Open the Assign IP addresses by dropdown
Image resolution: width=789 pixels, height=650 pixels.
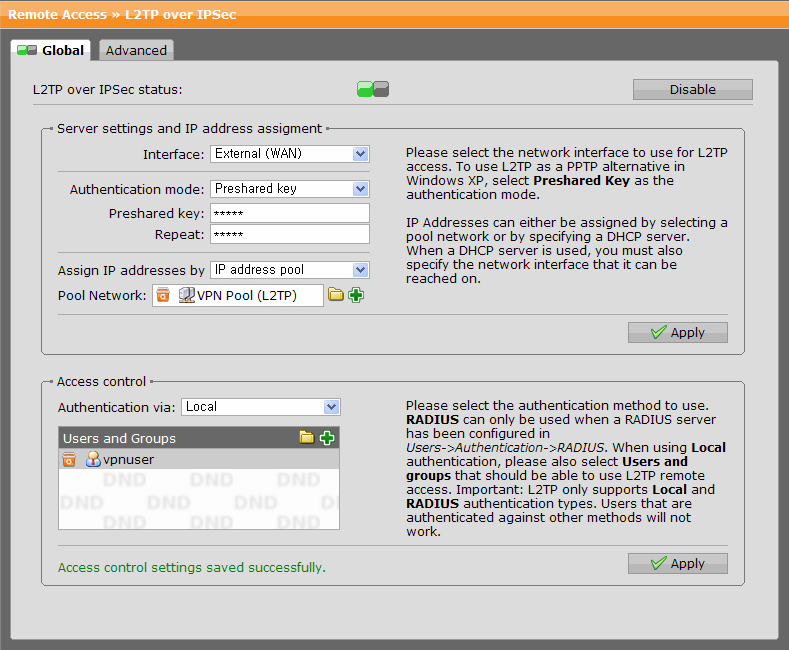[290, 270]
